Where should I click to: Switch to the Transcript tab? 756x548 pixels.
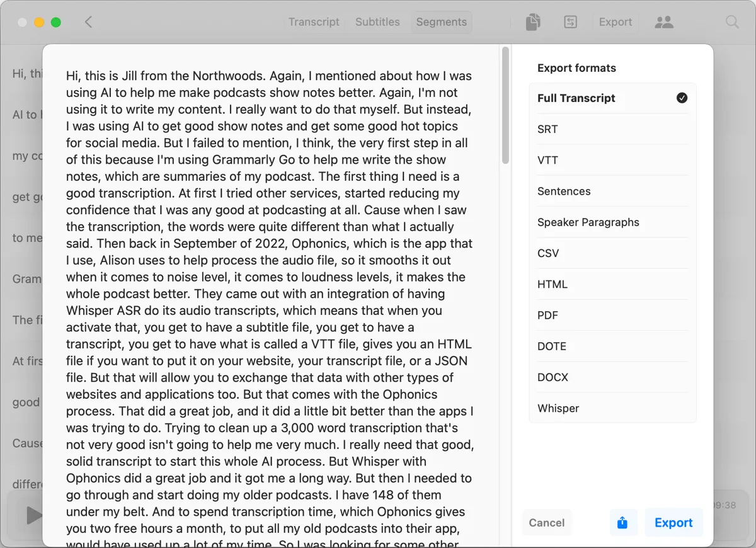click(314, 22)
